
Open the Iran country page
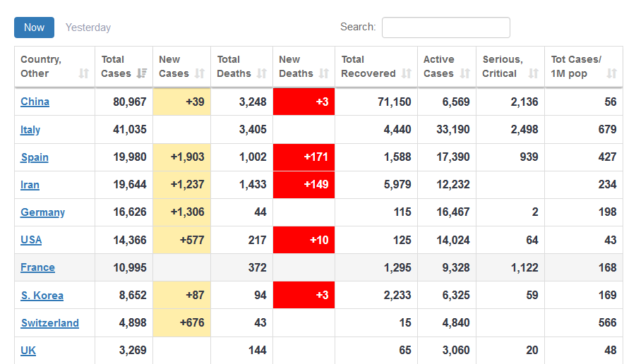coord(30,185)
